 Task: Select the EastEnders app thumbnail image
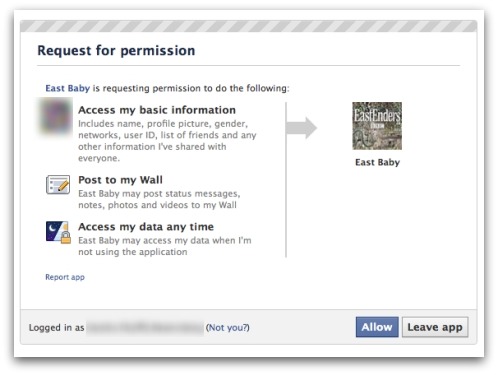pos(377,126)
